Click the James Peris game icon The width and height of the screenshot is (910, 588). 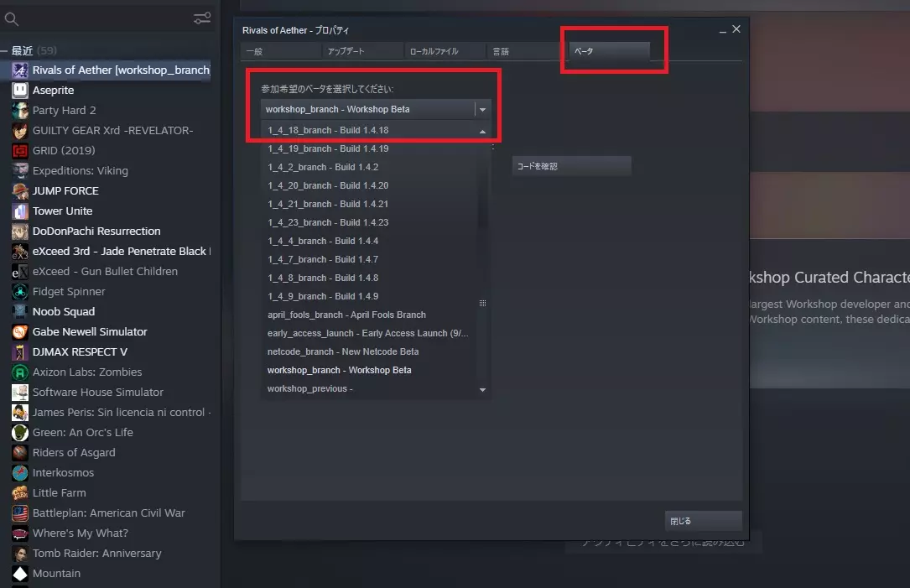click(x=20, y=412)
